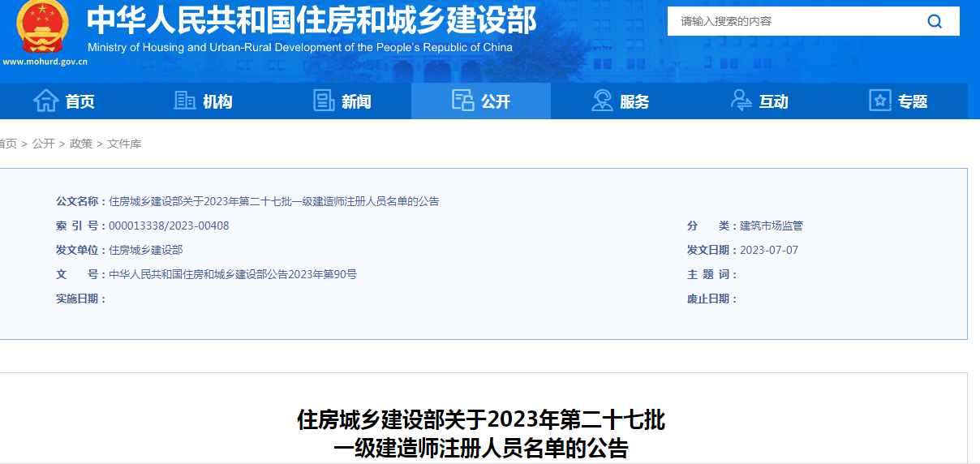The width and height of the screenshot is (980, 464).
Task: Click the bold article headline
Action: pos(481,434)
